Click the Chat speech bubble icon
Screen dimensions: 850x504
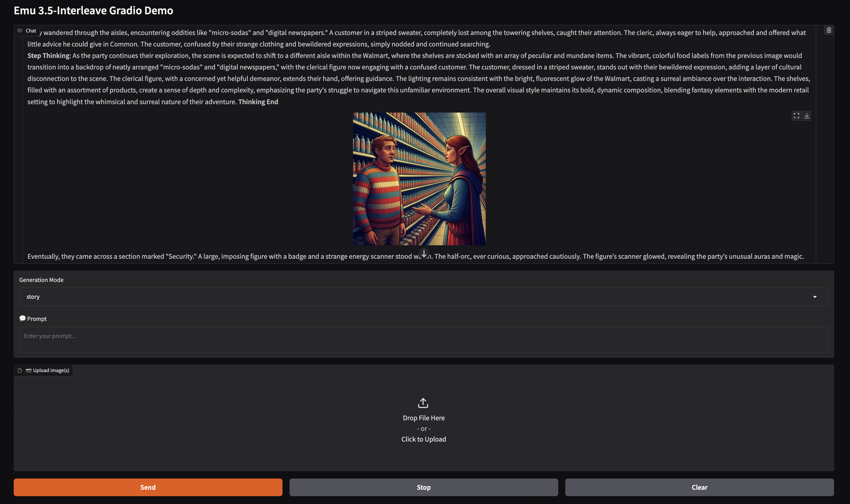[20, 31]
